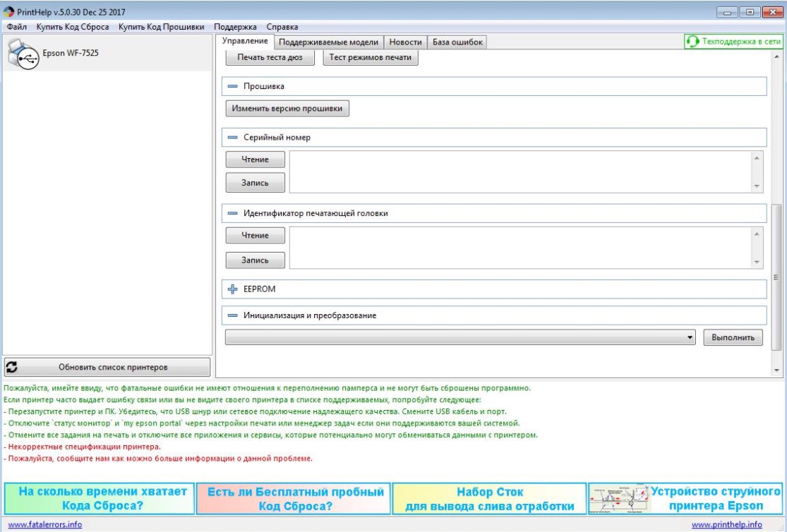Switch to the База ошибок tab
The height and width of the screenshot is (532, 787).
click(x=457, y=42)
